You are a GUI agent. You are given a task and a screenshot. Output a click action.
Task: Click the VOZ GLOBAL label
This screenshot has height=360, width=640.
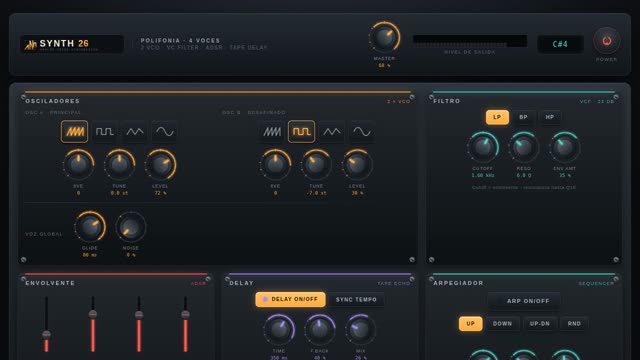(x=44, y=234)
